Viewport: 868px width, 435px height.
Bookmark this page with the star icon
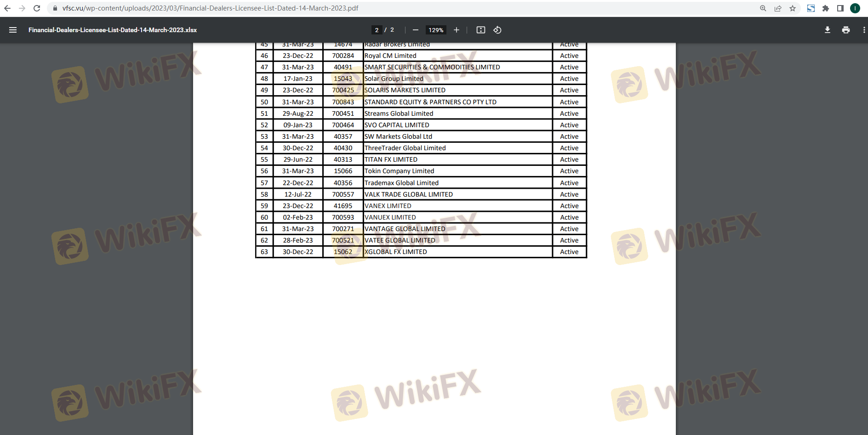(793, 8)
